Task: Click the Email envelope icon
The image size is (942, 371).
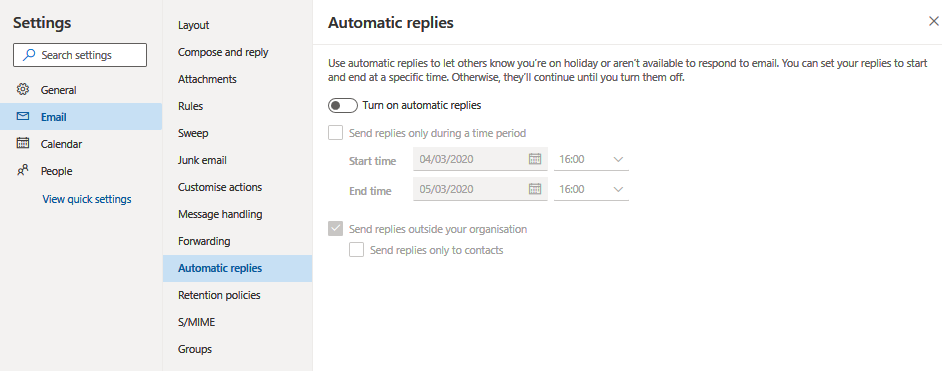Action: tap(23, 116)
